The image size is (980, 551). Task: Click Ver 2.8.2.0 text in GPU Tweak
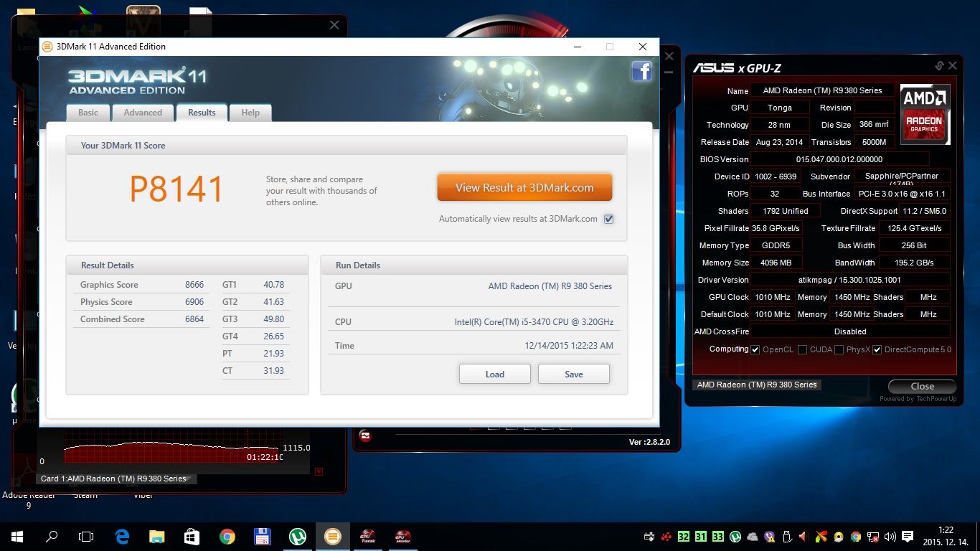649,442
